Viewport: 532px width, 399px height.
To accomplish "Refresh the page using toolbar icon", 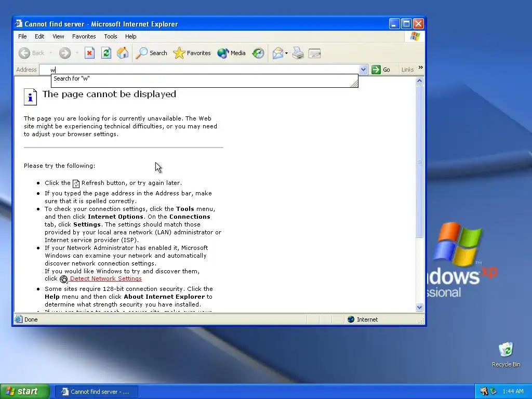I will [x=106, y=53].
